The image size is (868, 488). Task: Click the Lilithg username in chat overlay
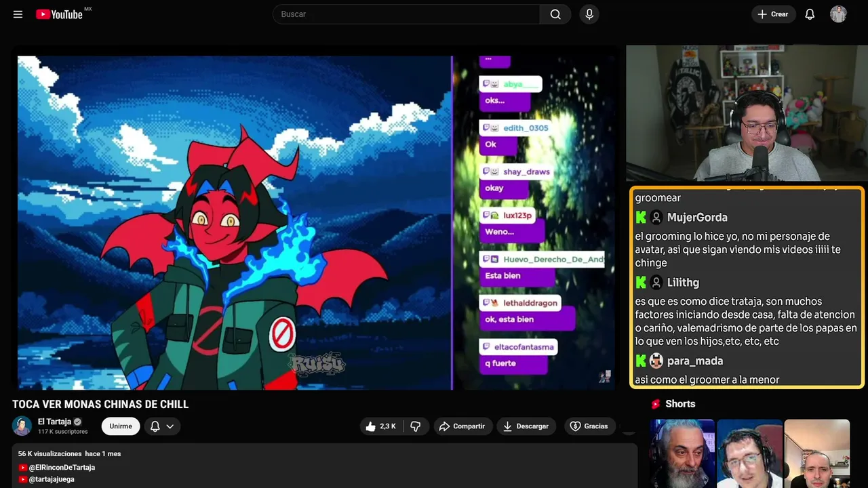[x=683, y=283]
